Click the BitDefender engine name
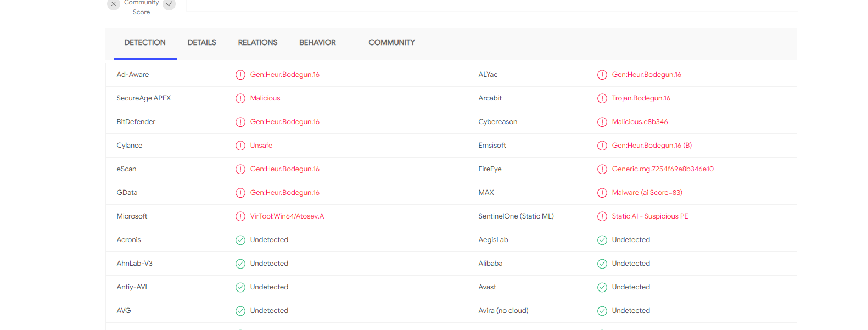This screenshot has height=330, width=868. click(x=136, y=122)
